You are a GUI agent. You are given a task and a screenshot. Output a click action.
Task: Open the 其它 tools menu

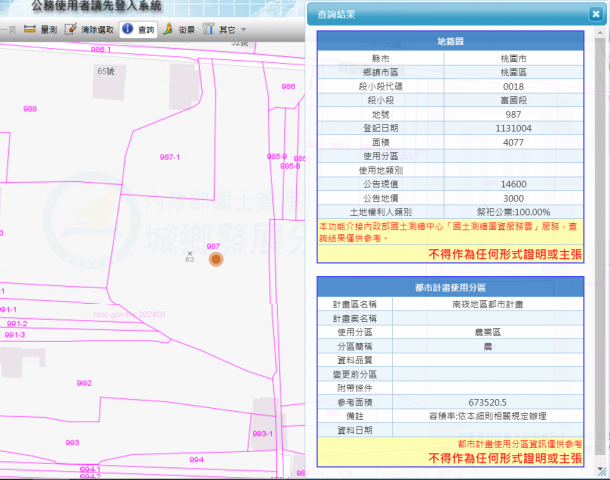pos(224,30)
